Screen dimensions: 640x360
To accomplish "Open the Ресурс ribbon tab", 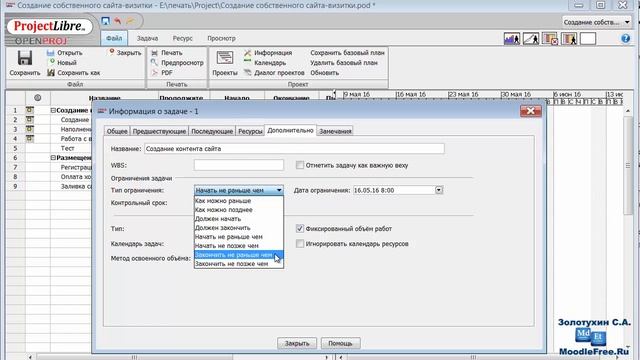I will coord(182,38).
